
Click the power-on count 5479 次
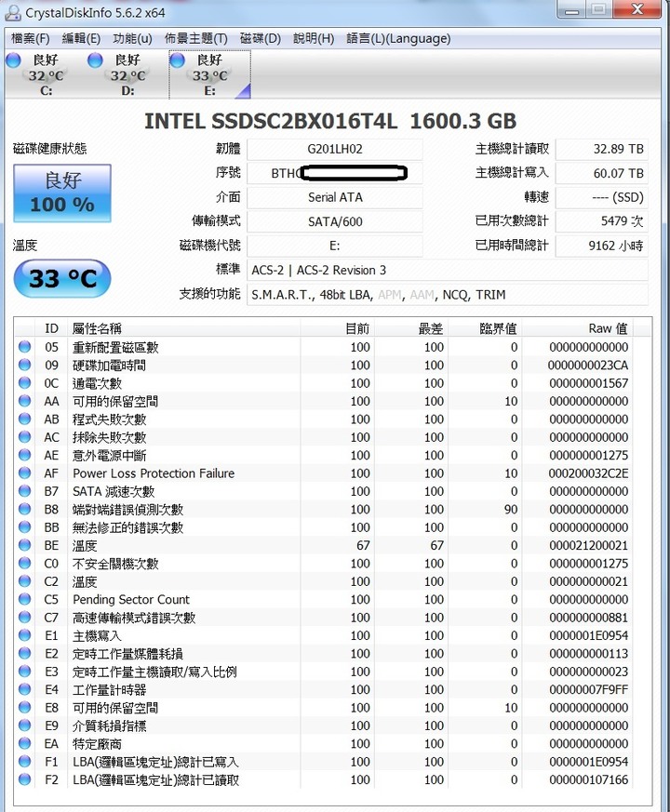[x=601, y=221]
